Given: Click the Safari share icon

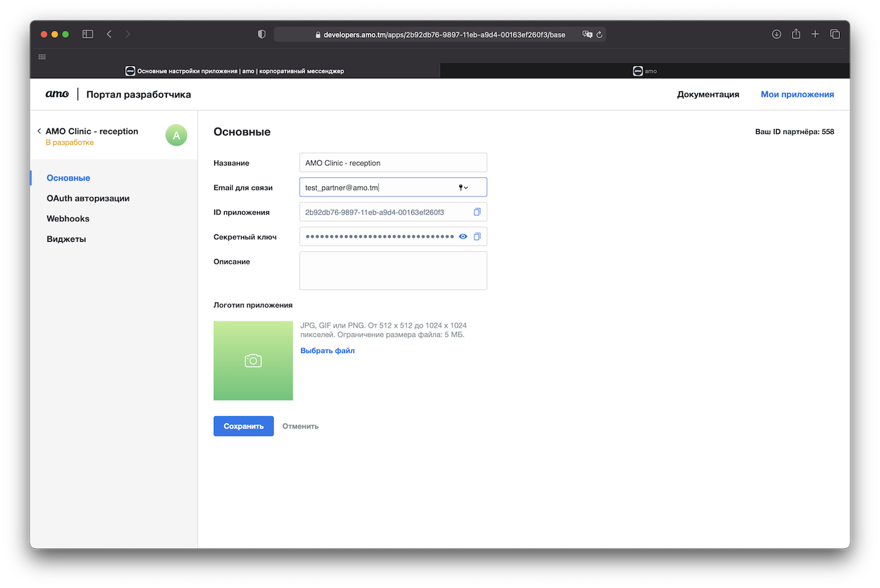Looking at the screenshot, I should point(795,34).
